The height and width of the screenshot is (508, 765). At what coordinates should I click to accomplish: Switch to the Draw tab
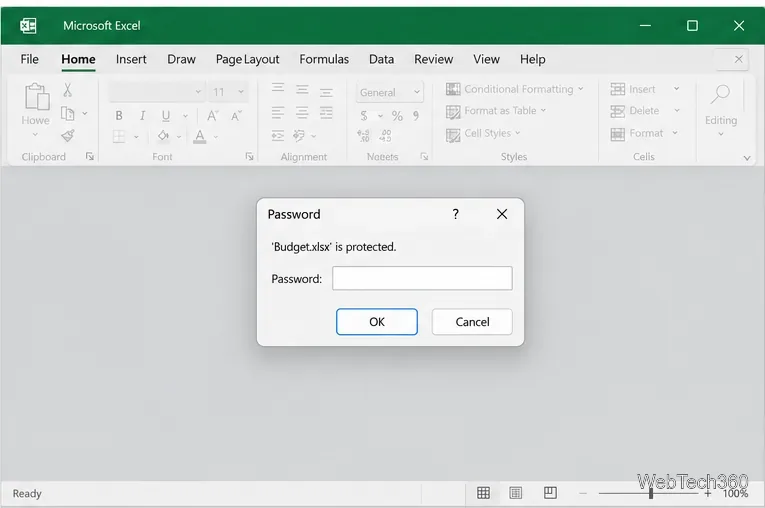point(181,59)
